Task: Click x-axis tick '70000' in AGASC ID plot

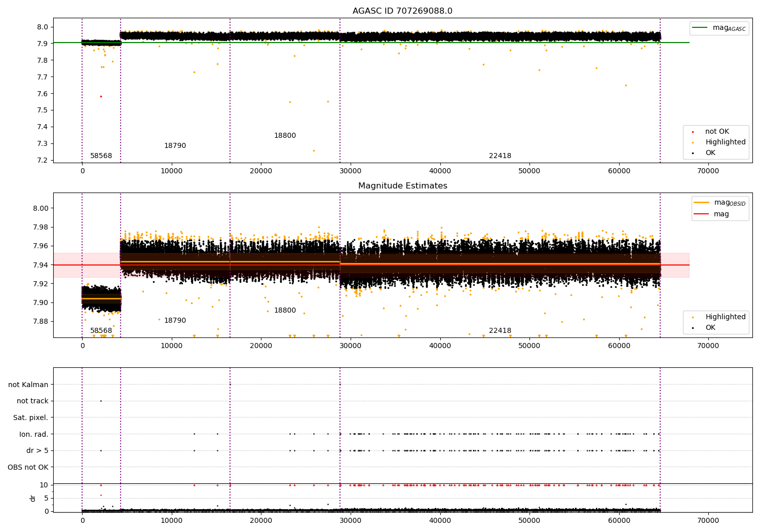Action: [x=708, y=171]
